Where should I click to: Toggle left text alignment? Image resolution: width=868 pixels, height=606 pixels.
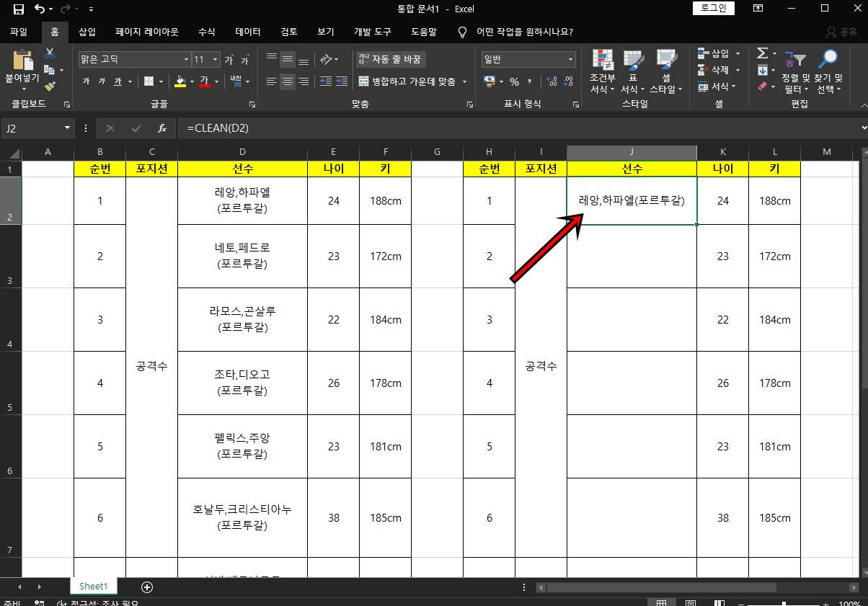tap(272, 82)
